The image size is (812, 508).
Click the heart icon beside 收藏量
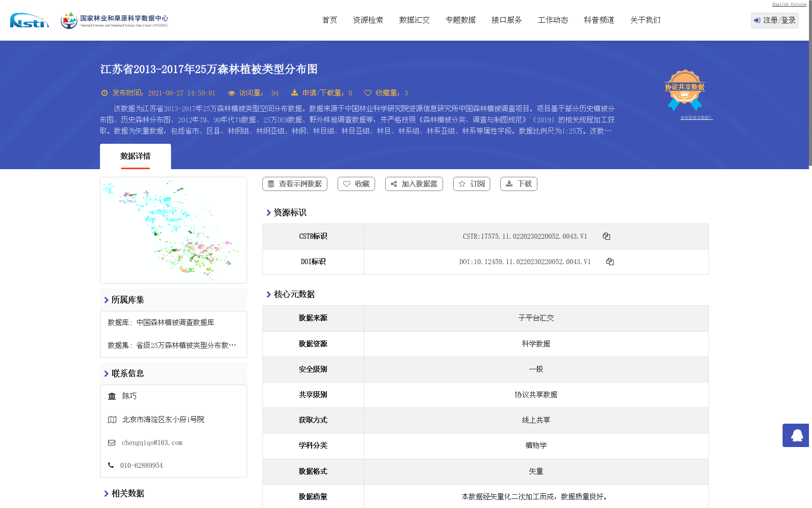pyautogui.click(x=368, y=93)
